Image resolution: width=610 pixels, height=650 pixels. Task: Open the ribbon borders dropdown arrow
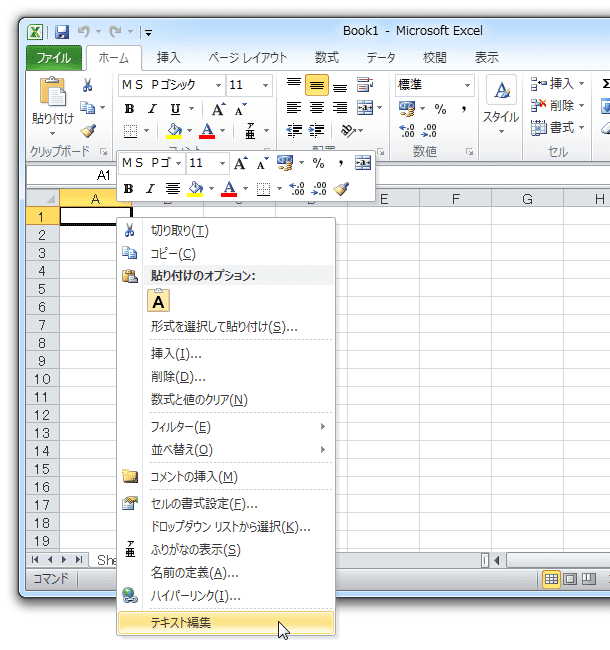146,131
